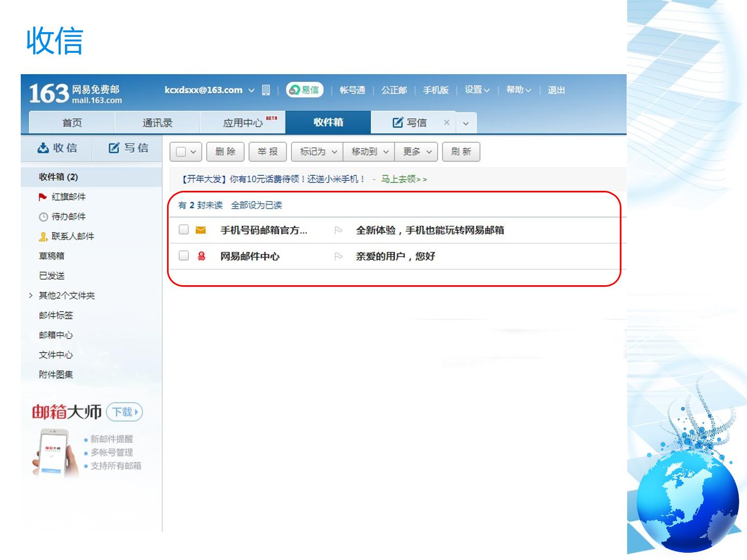This screenshot has width=747, height=560.
Task: Open the 标记为 dropdown
Action: 317,152
